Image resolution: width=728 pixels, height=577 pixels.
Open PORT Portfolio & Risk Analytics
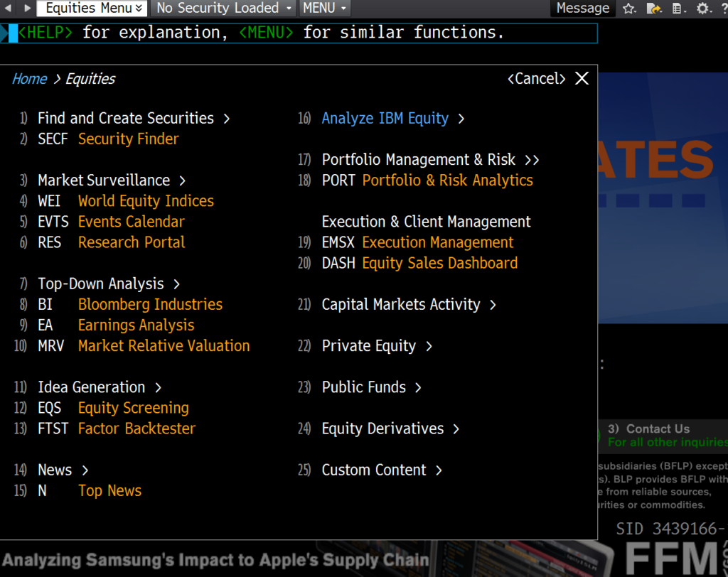click(x=427, y=180)
